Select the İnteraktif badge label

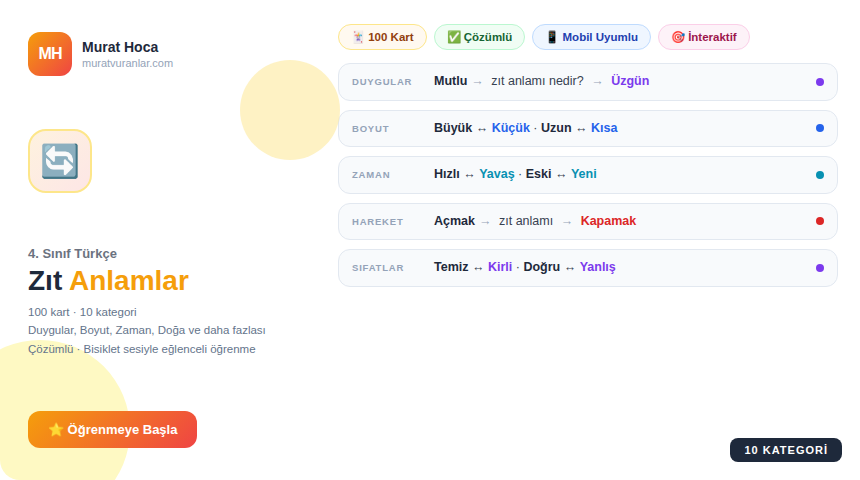pyautogui.click(x=712, y=37)
